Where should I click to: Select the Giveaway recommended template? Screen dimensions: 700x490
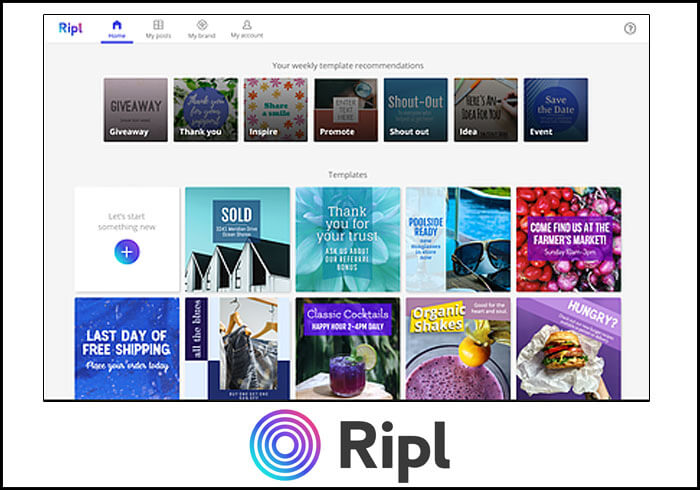[136, 110]
